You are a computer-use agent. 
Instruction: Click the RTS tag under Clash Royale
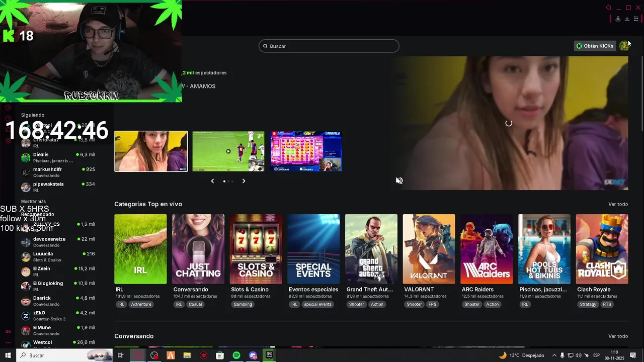click(607, 304)
